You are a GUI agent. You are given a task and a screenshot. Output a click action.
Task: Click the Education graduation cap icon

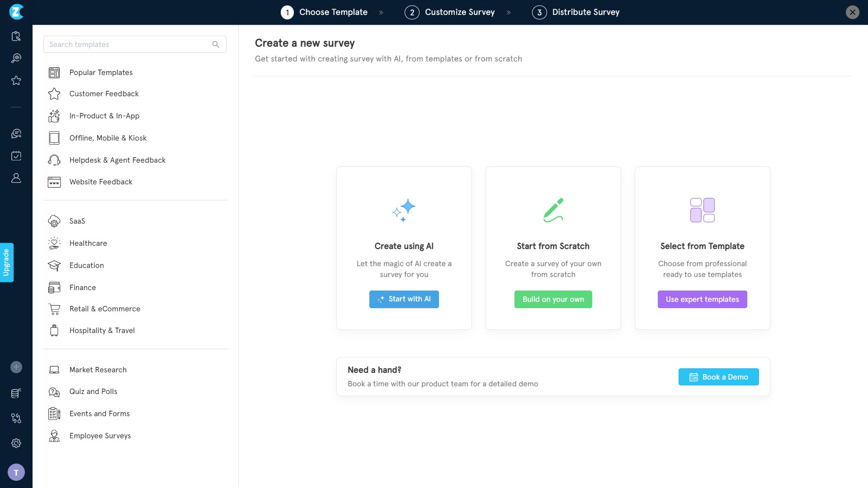pyautogui.click(x=54, y=265)
